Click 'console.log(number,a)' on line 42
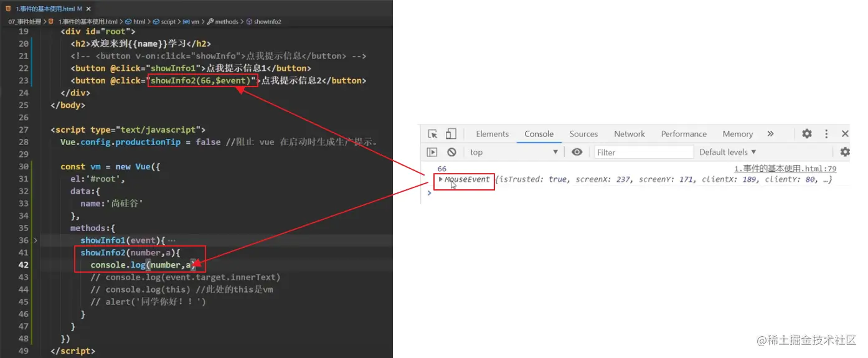 [143, 265]
